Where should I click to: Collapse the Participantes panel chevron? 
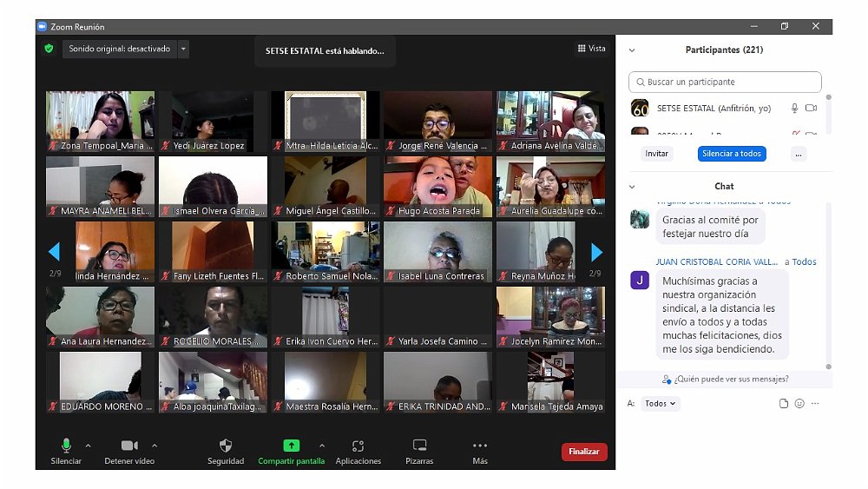pyautogui.click(x=632, y=50)
